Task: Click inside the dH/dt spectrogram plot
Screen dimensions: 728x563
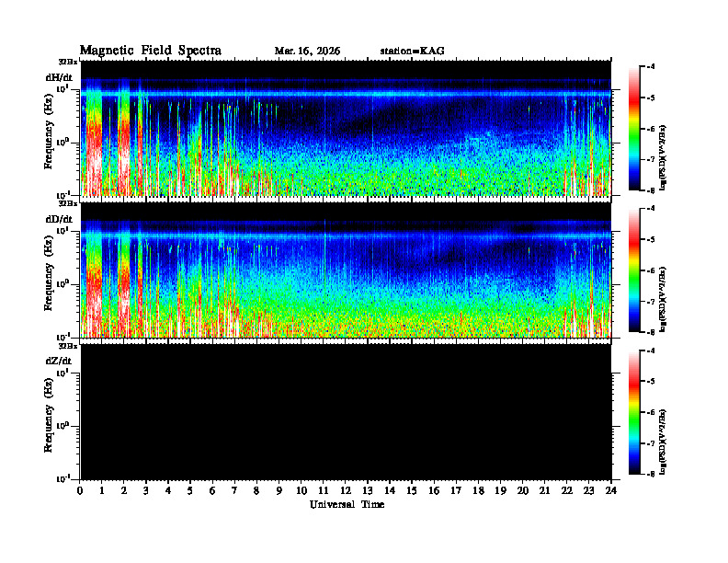Action: point(346,128)
